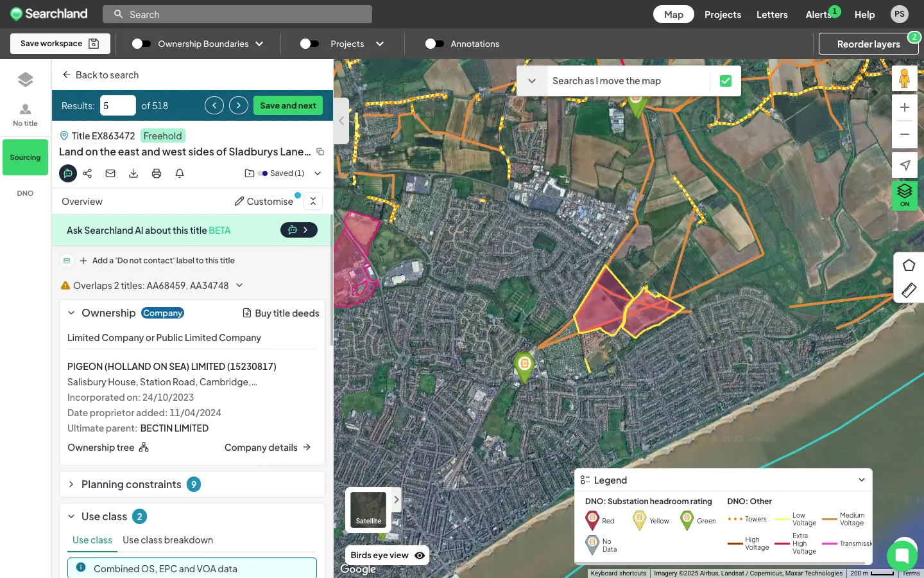Download the title information
Viewport: 924px width, 578px height.
click(133, 173)
